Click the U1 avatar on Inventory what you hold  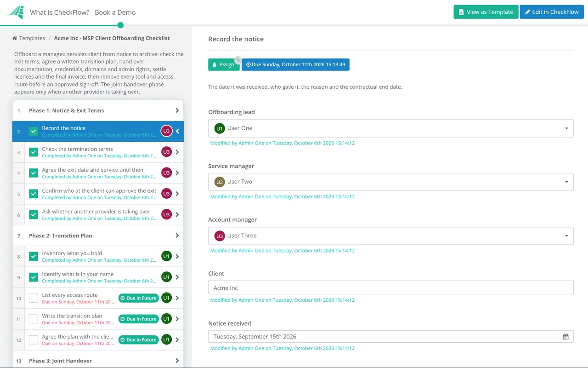coord(166,256)
